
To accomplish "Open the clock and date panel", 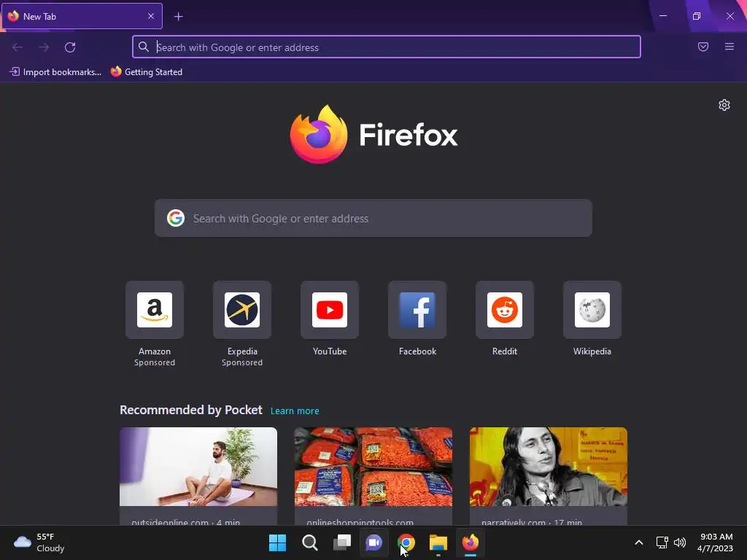I will point(715,542).
